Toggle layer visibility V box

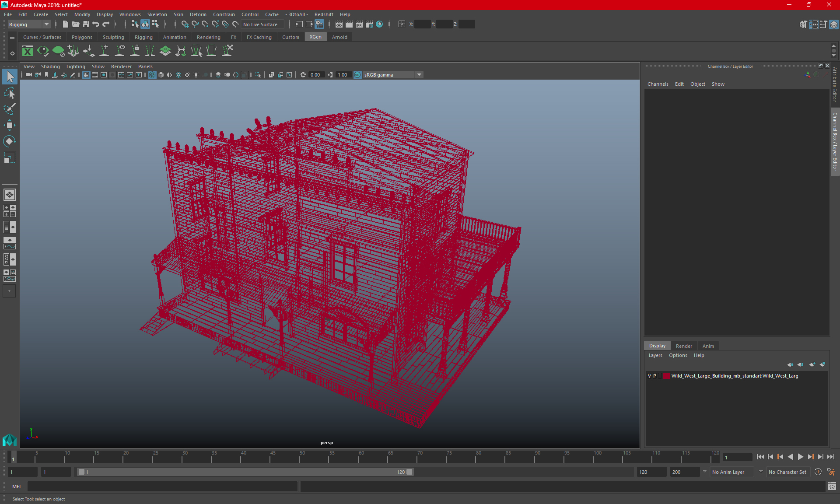(649, 376)
